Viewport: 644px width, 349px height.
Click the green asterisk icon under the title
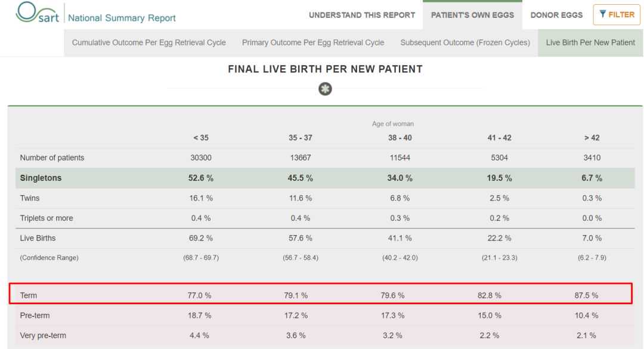[325, 89]
